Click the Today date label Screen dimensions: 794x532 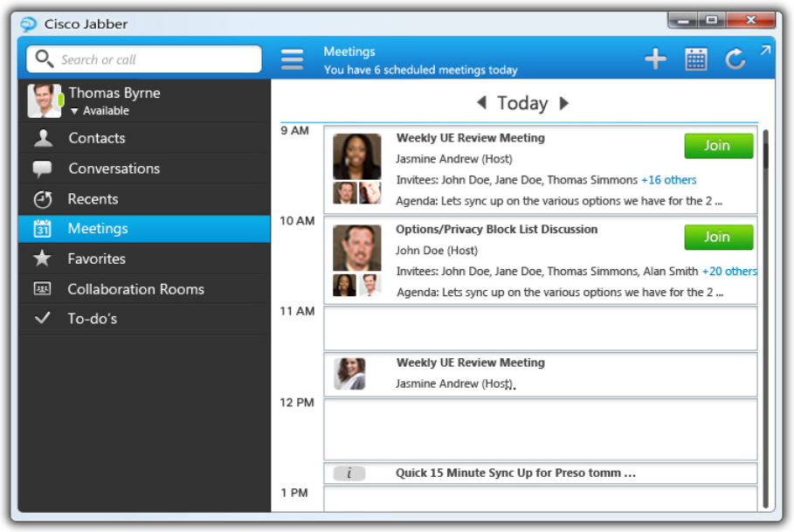(522, 103)
